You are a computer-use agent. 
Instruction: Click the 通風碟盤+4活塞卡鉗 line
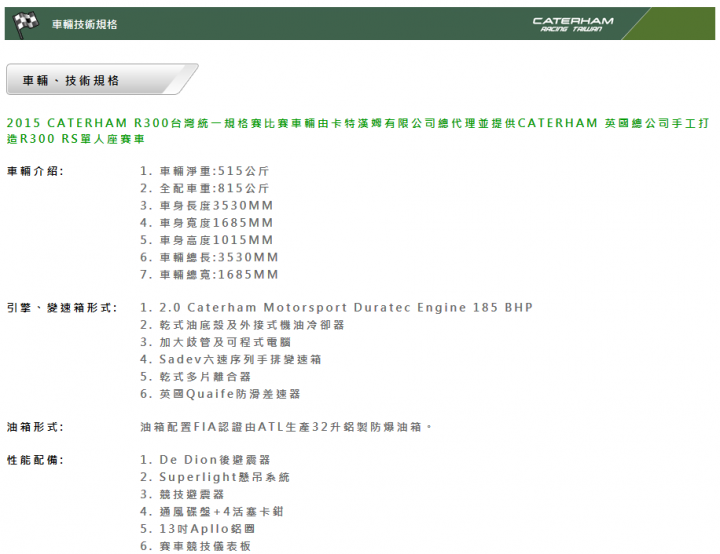pos(212,512)
